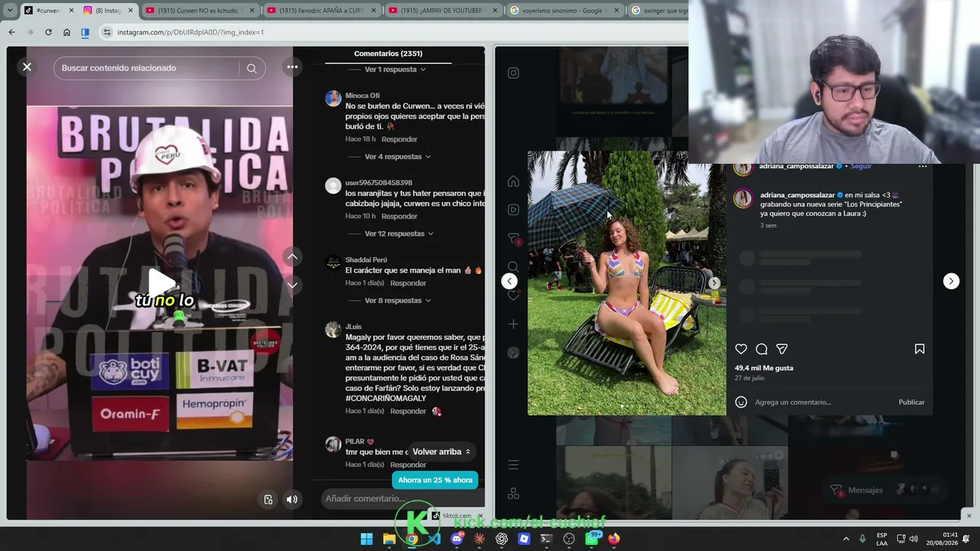Open the Instagram post options menu
The height and width of the screenshot is (551, 980).
tap(923, 166)
